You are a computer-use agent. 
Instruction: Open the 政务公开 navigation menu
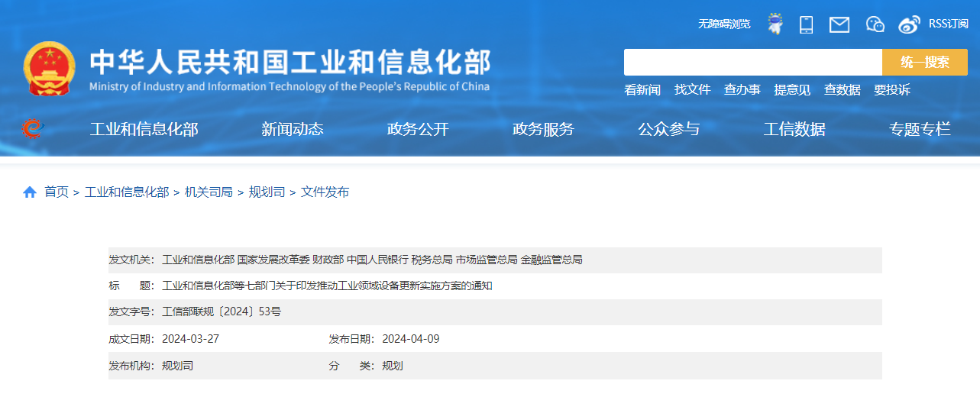click(418, 130)
